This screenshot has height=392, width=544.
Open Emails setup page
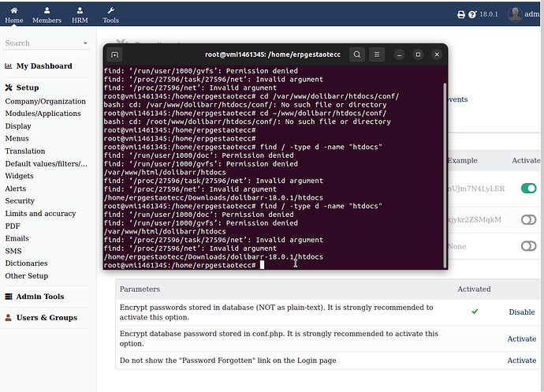(17, 238)
